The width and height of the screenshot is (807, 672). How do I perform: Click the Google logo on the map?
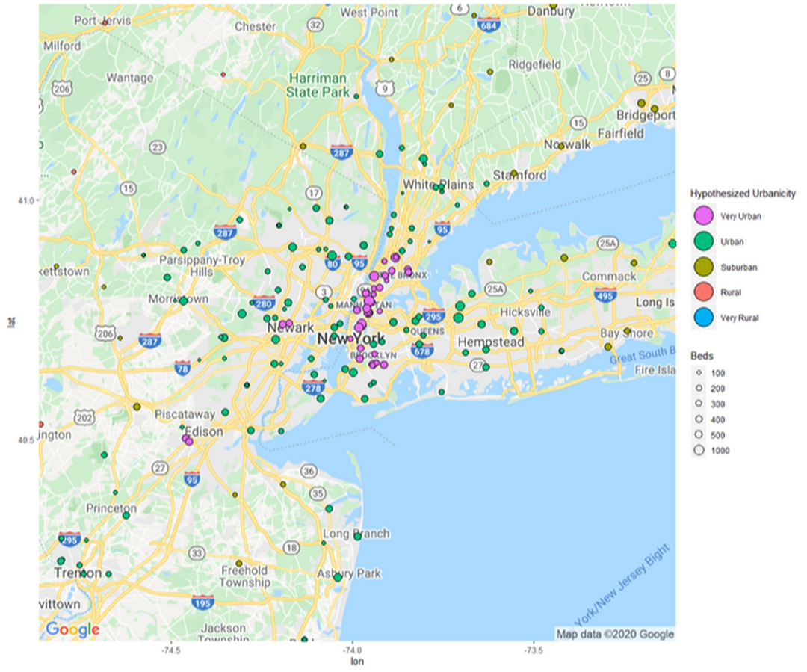(x=72, y=629)
